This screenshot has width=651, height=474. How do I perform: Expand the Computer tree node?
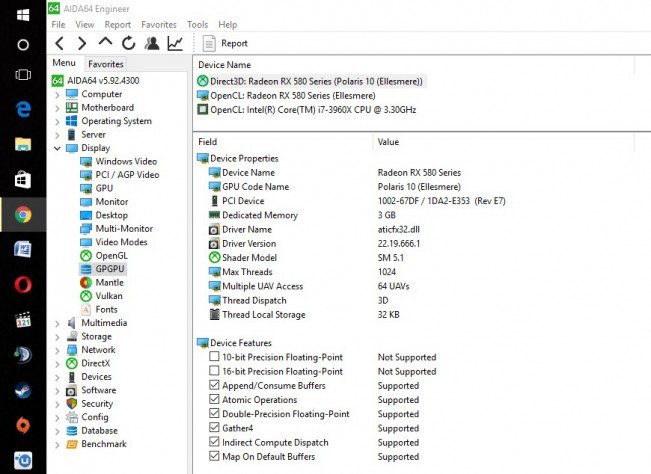[57, 95]
